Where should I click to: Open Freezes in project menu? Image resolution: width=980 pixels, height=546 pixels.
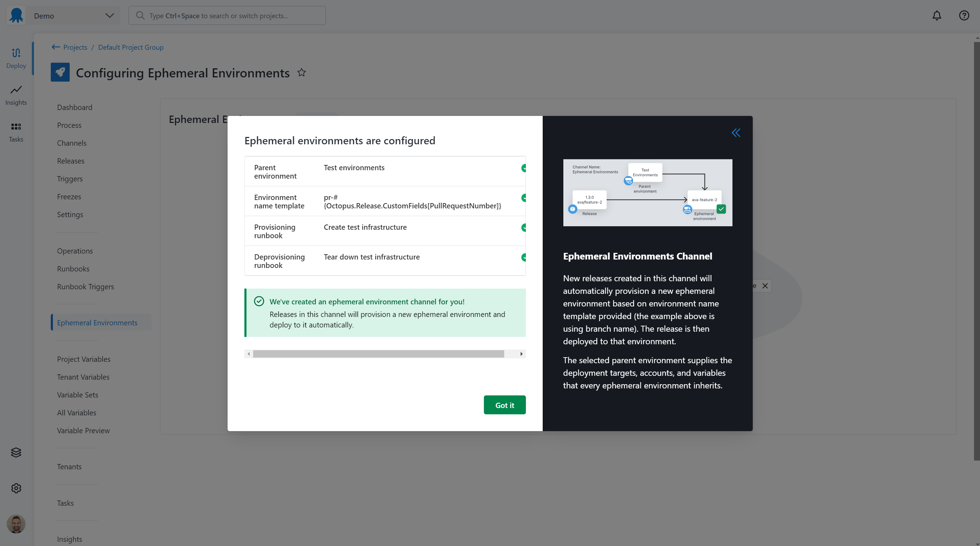tap(69, 197)
